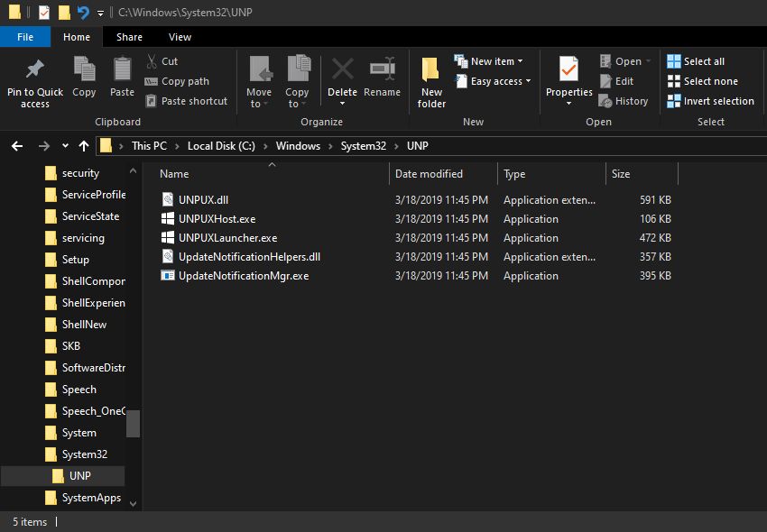Open security folder in navigation tree
Screen dimensions: 767x532
[80, 173]
